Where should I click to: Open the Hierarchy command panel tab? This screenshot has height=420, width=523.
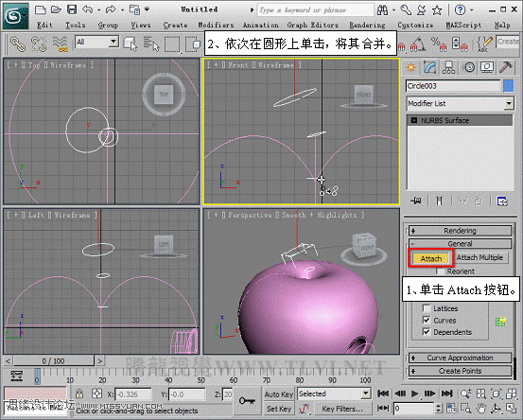coord(448,68)
